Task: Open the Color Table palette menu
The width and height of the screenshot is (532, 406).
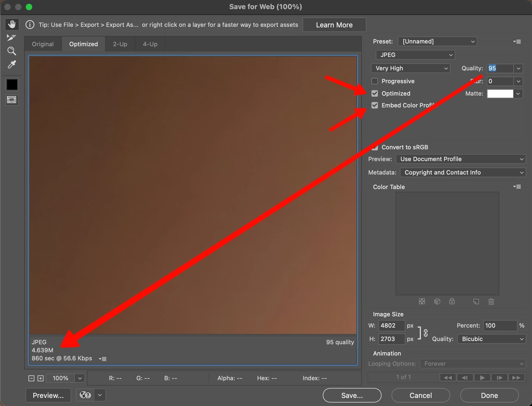Action: 517,187
